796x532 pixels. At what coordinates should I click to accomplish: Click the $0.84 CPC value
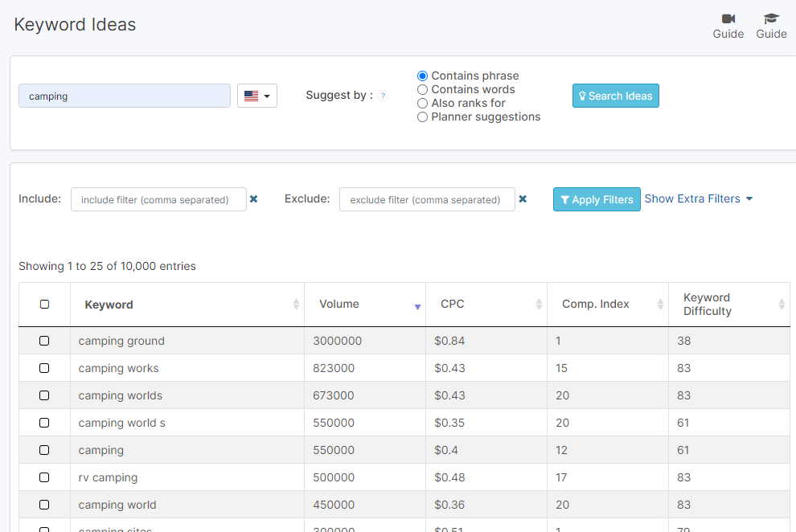pyautogui.click(x=449, y=341)
